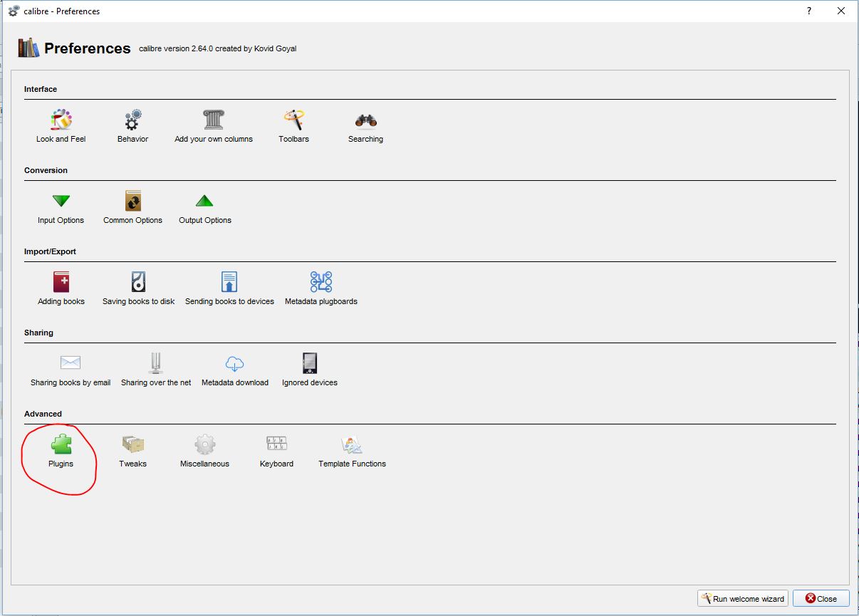Click the Preferences heading text
This screenshot has width=859, height=616.
(x=88, y=48)
